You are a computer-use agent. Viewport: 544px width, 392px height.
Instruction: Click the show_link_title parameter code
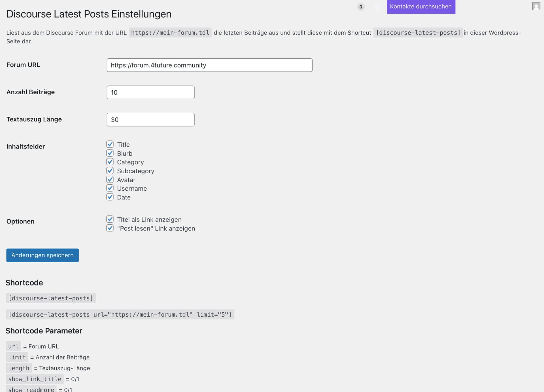[x=35, y=379]
